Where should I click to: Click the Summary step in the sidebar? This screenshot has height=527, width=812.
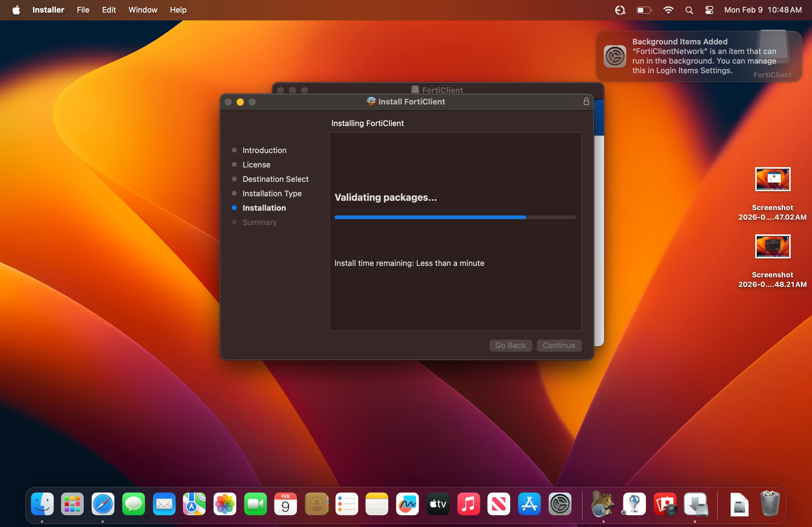coord(259,222)
